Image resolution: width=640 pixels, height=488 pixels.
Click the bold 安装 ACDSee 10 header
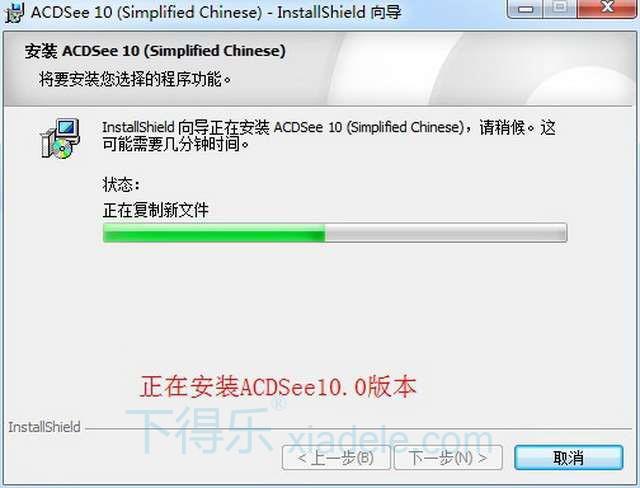click(x=155, y=51)
